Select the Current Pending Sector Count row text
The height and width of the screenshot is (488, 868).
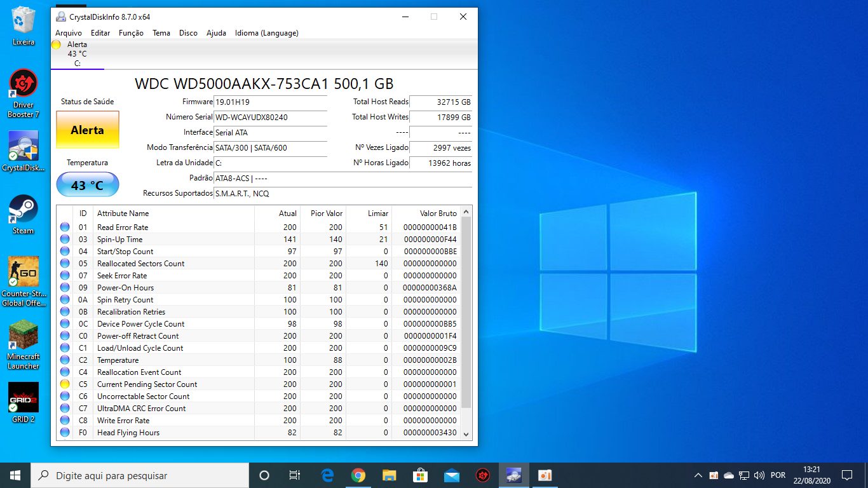click(x=147, y=384)
